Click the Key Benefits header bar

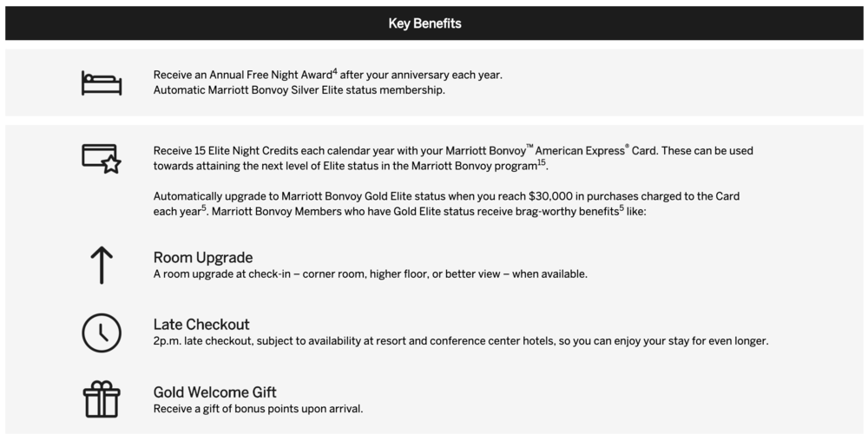point(434,23)
